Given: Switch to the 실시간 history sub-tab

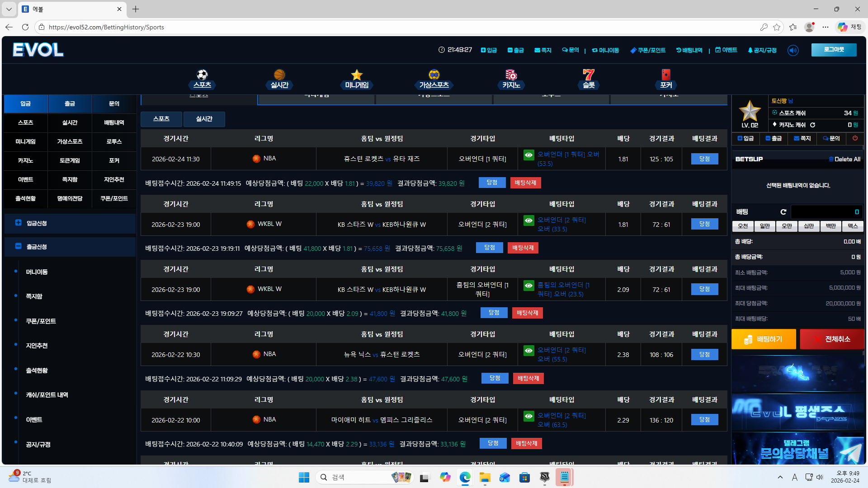Looking at the screenshot, I should click(204, 119).
